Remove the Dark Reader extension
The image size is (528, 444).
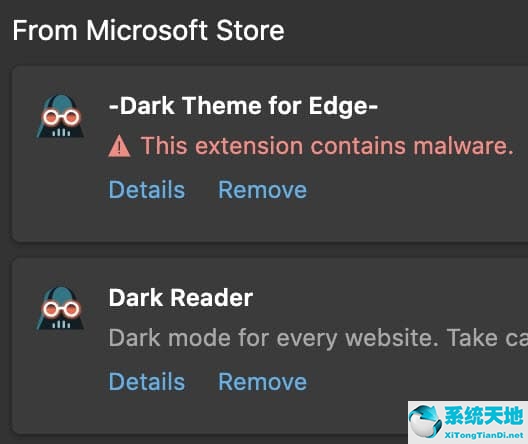[263, 382]
